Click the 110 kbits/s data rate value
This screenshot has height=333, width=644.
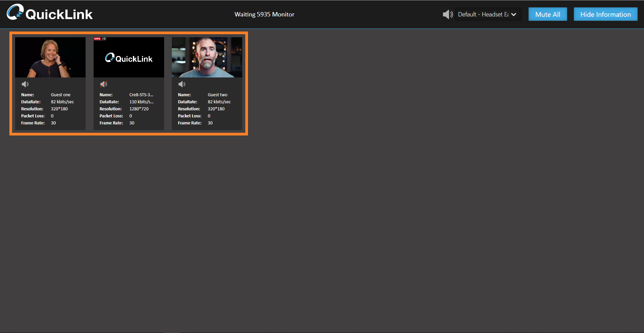(x=141, y=102)
